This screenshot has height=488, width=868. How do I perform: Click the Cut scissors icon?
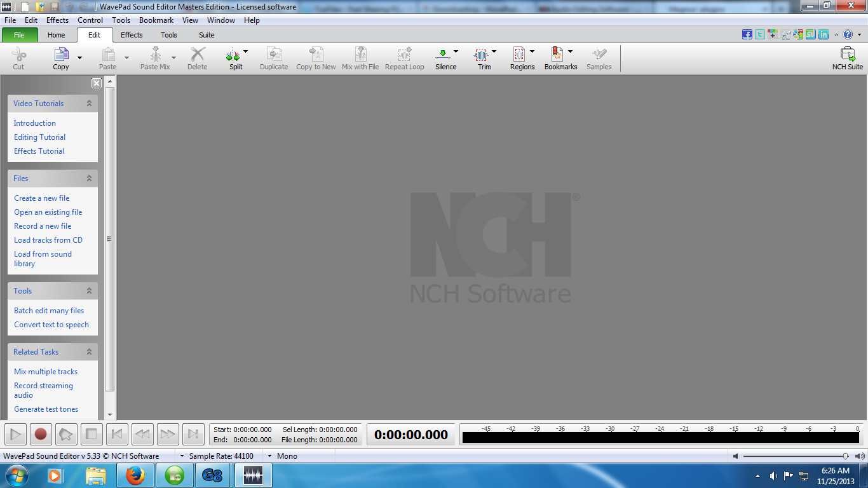click(x=18, y=55)
